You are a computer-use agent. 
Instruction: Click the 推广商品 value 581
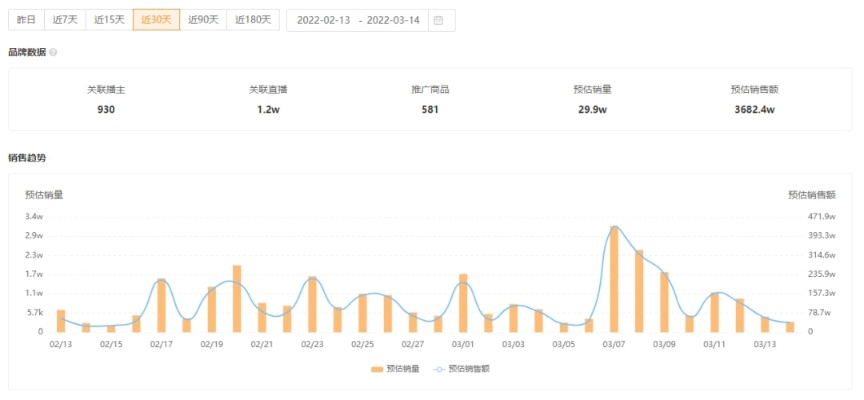(x=430, y=109)
